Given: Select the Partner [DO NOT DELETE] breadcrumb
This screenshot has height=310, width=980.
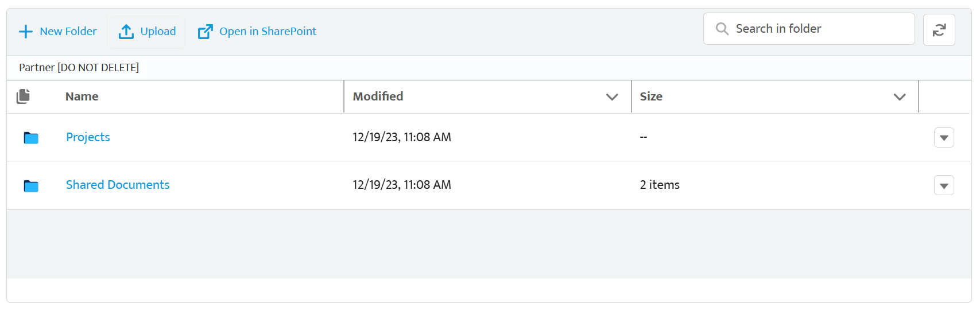Looking at the screenshot, I should coord(79,68).
